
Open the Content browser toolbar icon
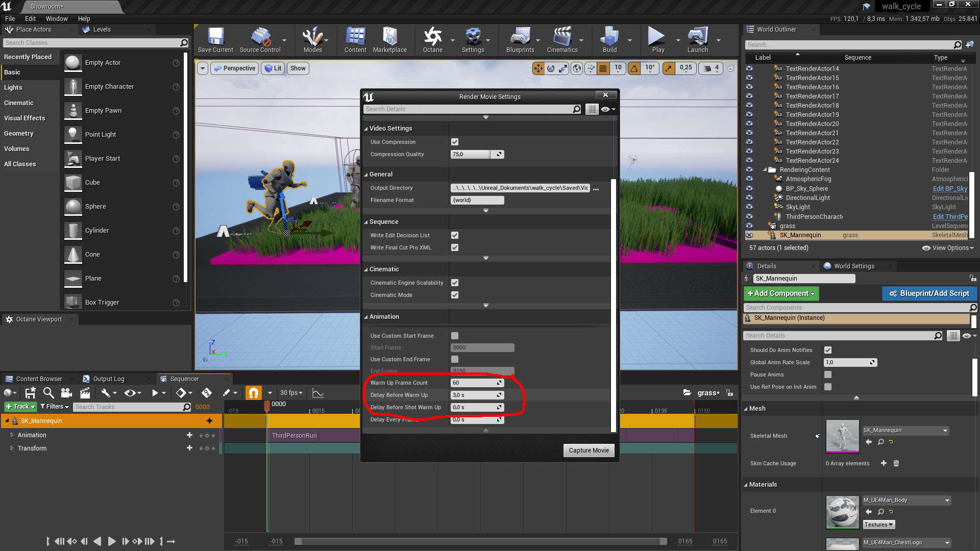pos(355,40)
